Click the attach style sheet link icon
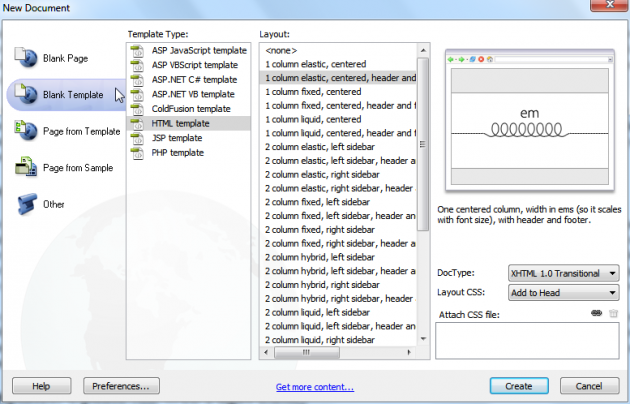Image resolution: width=630 pixels, height=404 pixels. [597, 314]
